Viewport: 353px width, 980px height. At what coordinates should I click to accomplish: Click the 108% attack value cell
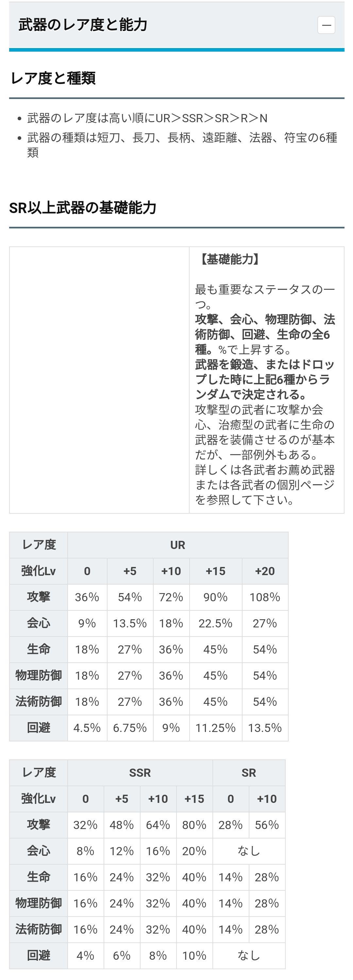click(265, 597)
